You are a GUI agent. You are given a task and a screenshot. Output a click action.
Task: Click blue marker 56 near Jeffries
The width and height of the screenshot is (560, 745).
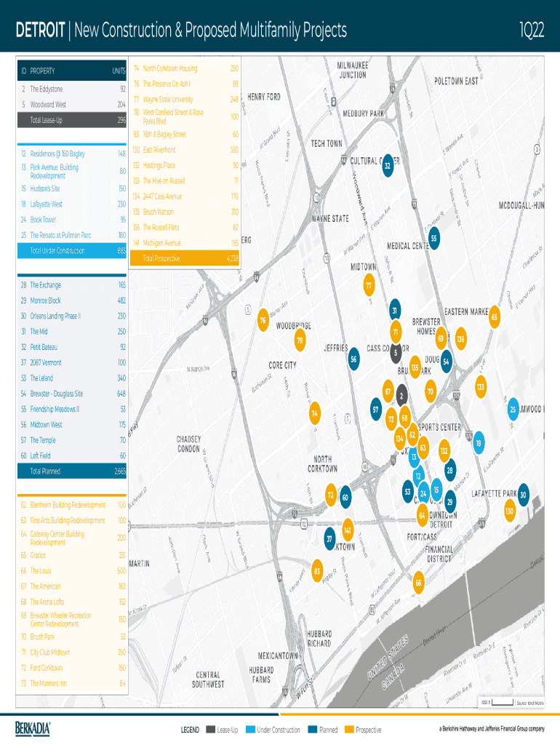pos(353,359)
